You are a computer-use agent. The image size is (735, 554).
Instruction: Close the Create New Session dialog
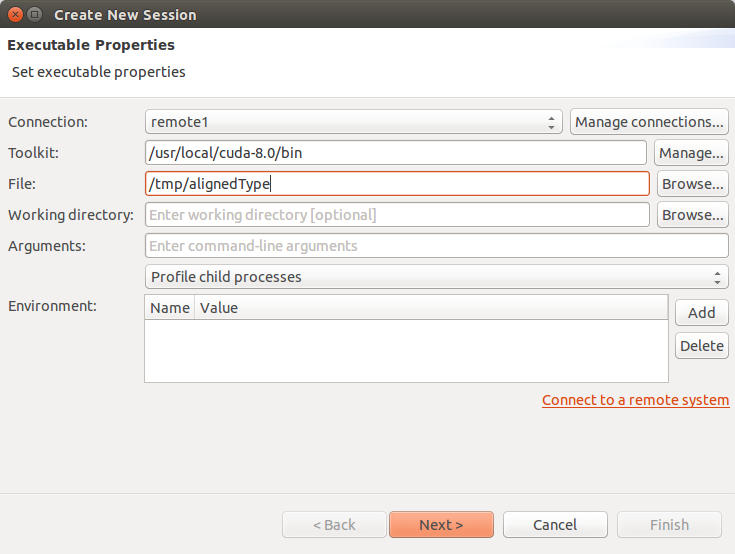14,15
